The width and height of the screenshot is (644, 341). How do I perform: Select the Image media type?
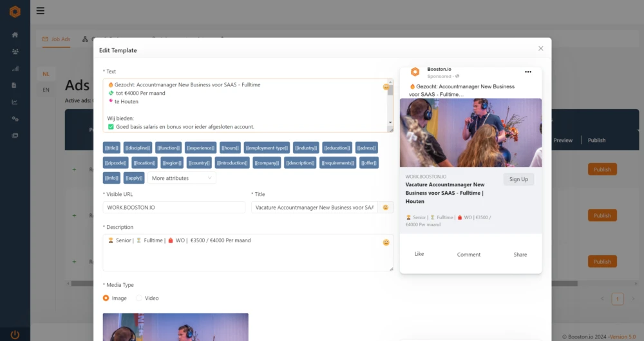pos(106,298)
